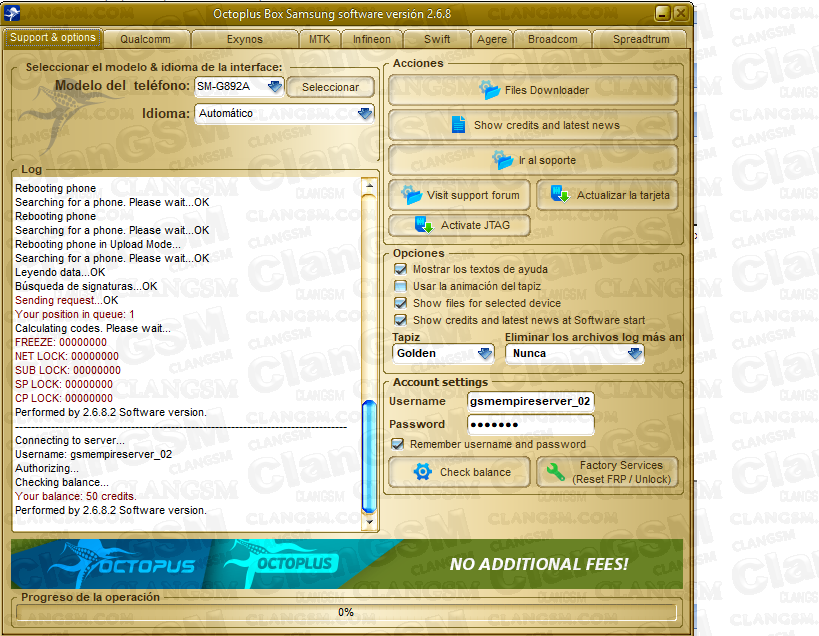
Task: Close the Octoplus Box window
Action: [681, 13]
